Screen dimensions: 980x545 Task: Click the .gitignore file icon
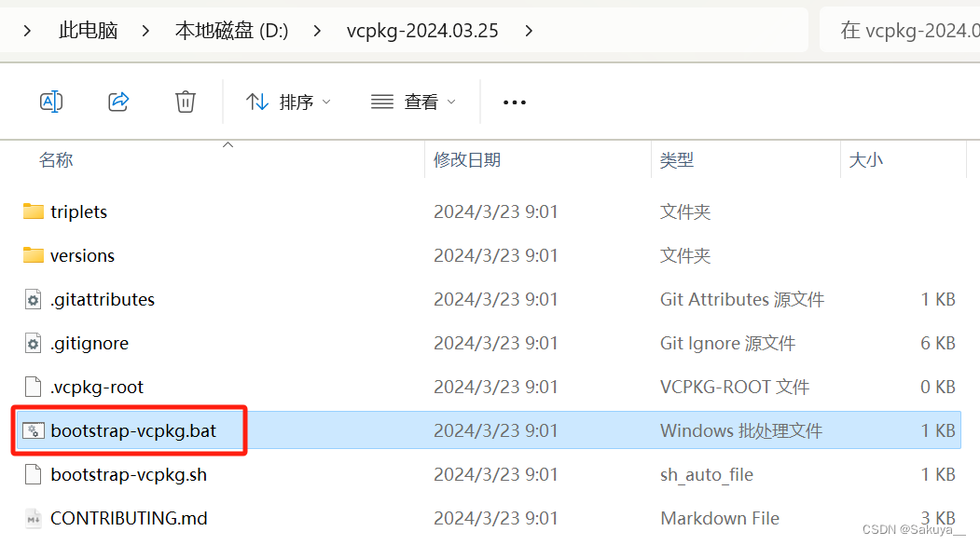point(34,343)
